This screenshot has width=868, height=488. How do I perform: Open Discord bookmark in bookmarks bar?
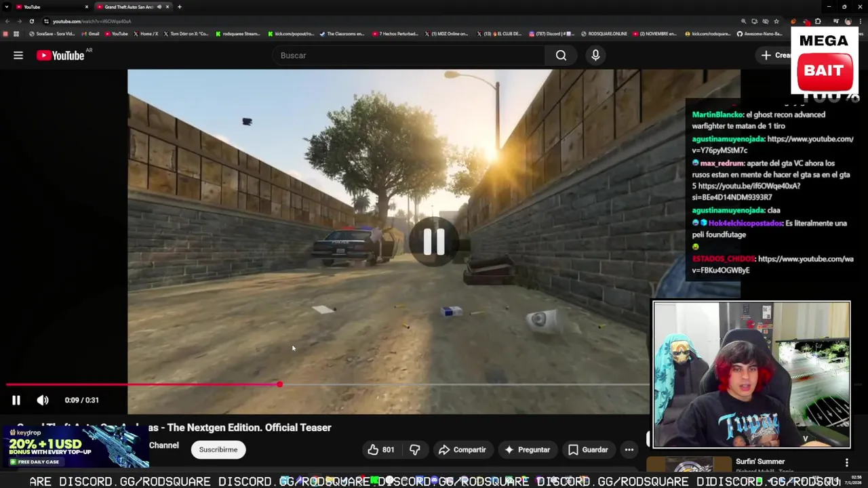pyautogui.click(x=552, y=34)
